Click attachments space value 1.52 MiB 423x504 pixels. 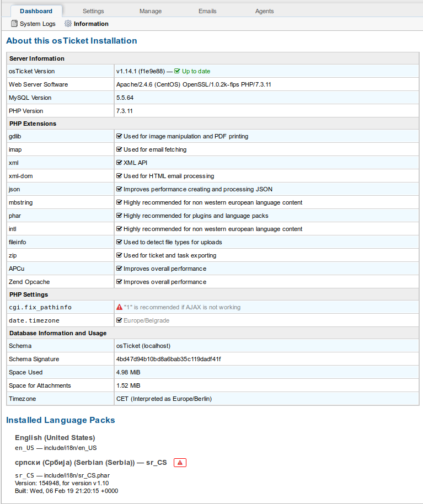128,385
